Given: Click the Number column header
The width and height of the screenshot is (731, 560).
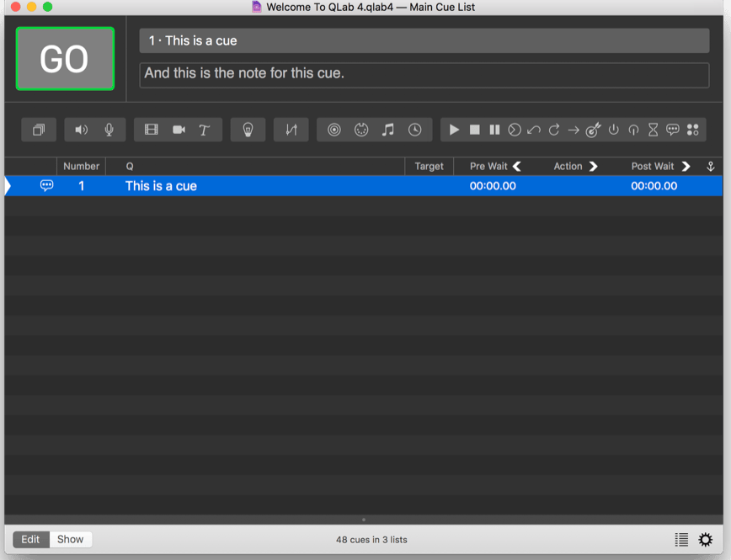Looking at the screenshot, I should (x=81, y=167).
